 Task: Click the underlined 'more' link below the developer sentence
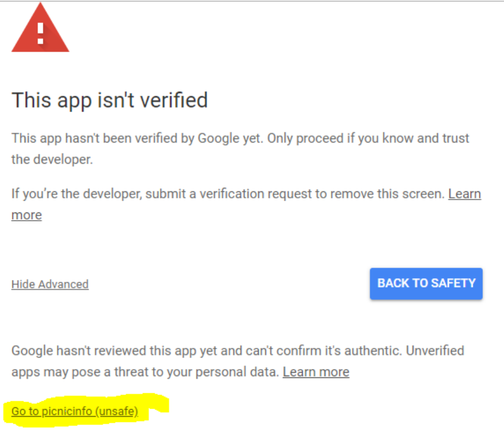point(26,215)
